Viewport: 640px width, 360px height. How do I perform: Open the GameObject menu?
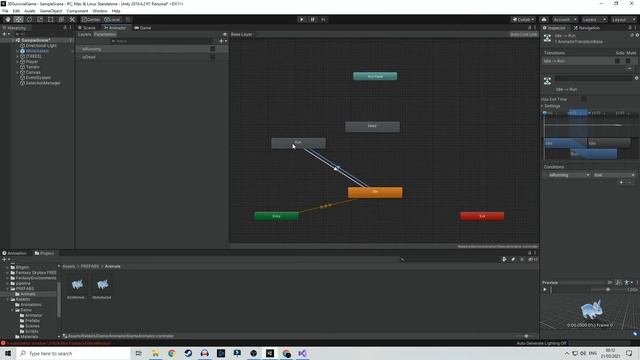tap(51, 11)
